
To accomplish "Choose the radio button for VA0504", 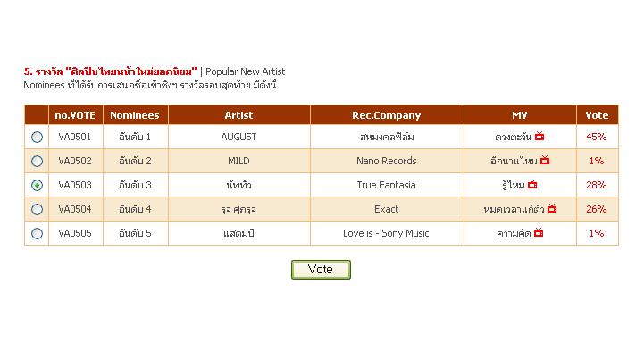I will (37, 210).
